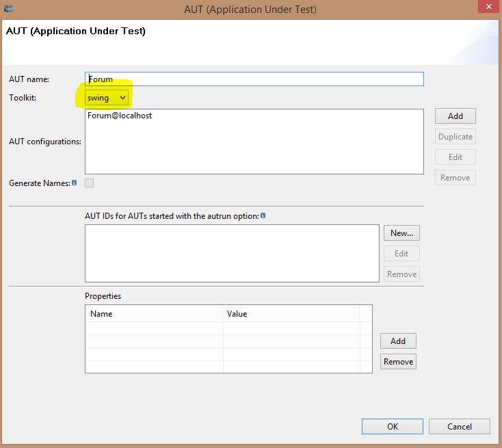This screenshot has height=448, width=502.
Task: Click Remove beside the Properties table
Action: [398, 362]
